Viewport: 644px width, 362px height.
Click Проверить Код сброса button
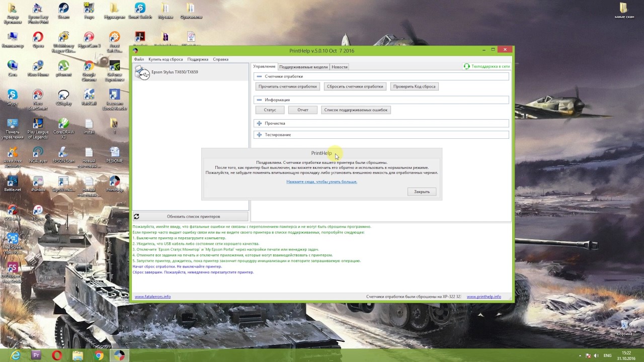pyautogui.click(x=415, y=86)
